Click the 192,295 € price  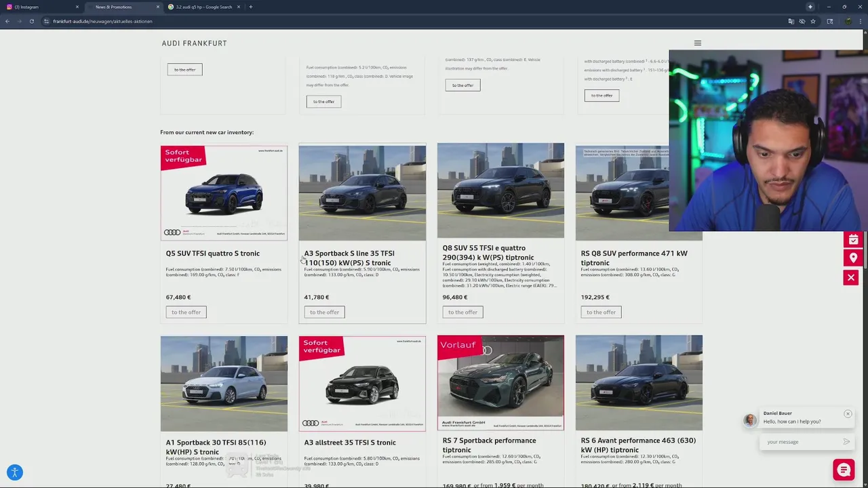pos(595,297)
